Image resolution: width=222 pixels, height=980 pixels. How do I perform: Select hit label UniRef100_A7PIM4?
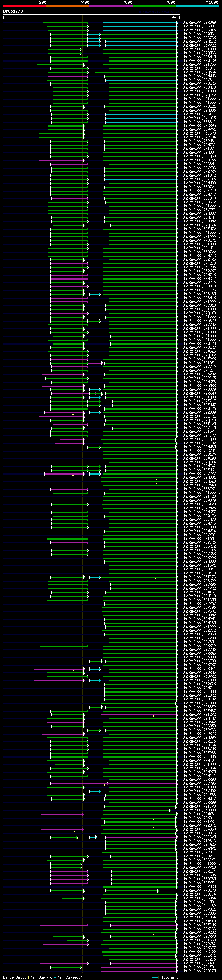coord(199,137)
